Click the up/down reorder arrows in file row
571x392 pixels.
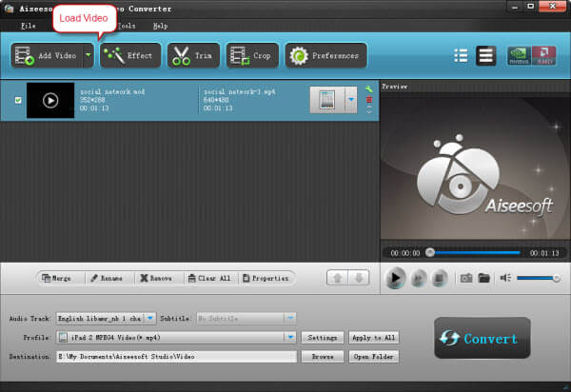[369, 109]
